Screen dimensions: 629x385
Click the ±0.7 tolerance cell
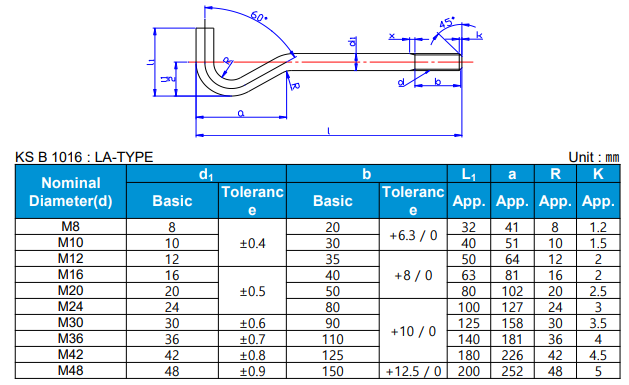pyautogui.click(x=252, y=339)
